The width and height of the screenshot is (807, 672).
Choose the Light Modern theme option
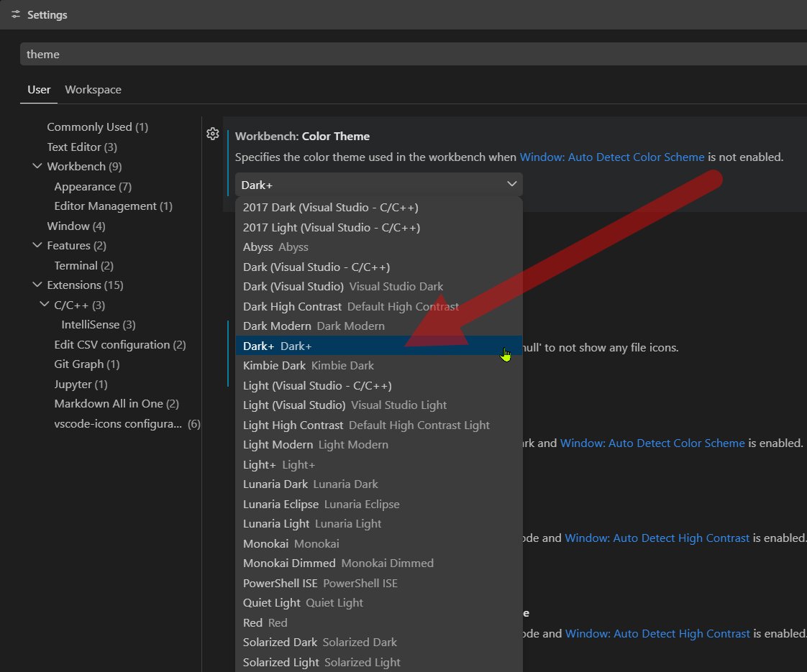point(379,446)
